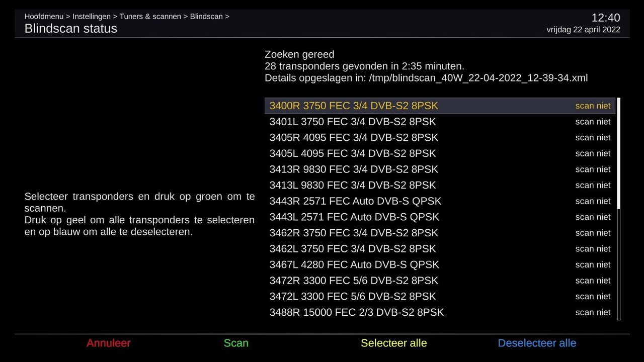The image size is (644, 362).
Task: Toggle scan state for 3405L 4095
Action: click(x=593, y=153)
